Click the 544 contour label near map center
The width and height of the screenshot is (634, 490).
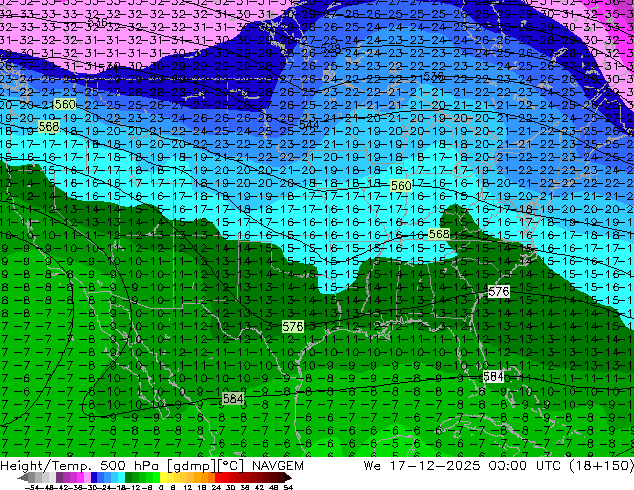[309, 125]
